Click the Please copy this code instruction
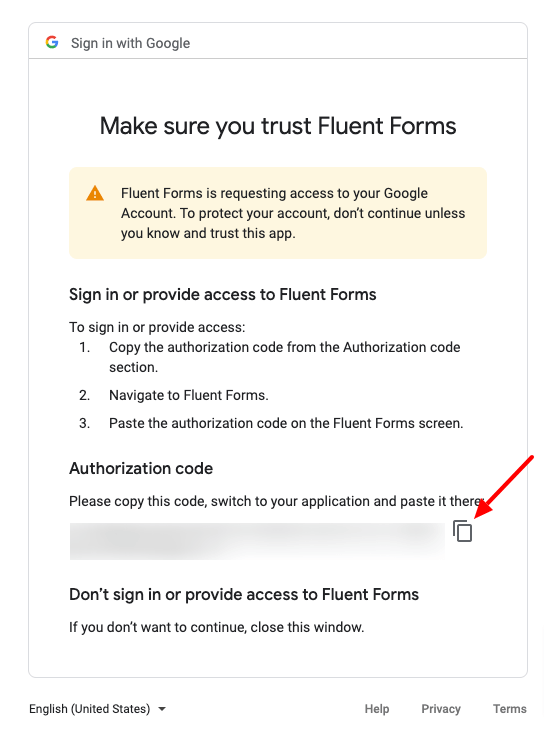Viewport: 544px width, 734px height. click(x=276, y=501)
